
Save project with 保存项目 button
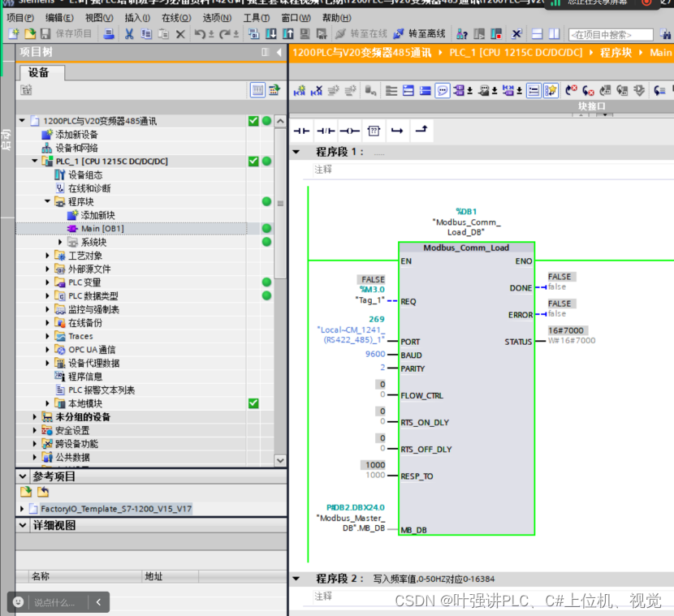(67, 34)
